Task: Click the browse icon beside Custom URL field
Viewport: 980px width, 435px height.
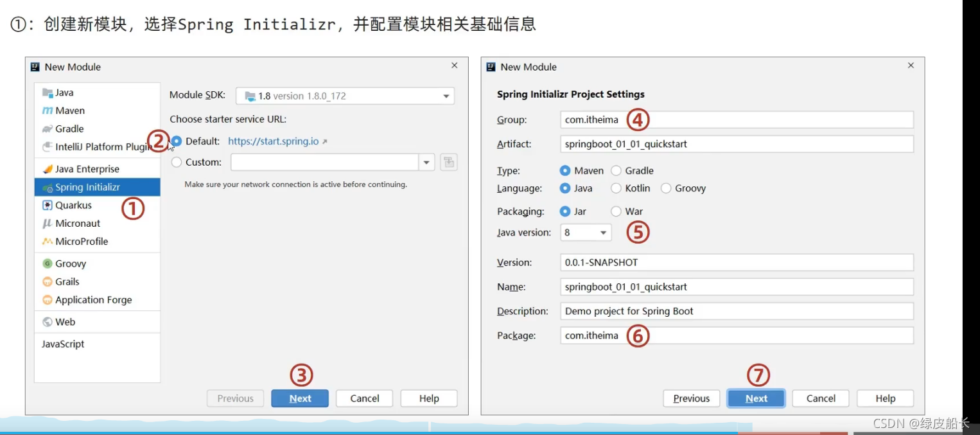Action: [x=449, y=162]
